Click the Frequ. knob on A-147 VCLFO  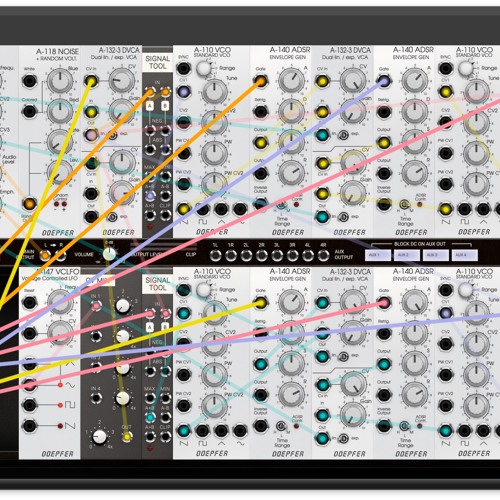coord(60,303)
